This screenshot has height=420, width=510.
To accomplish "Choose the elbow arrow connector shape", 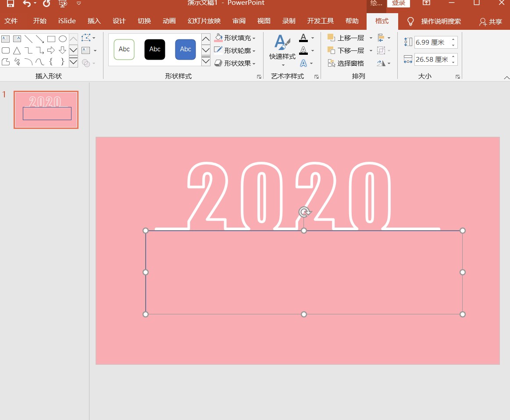I will tap(40, 50).
